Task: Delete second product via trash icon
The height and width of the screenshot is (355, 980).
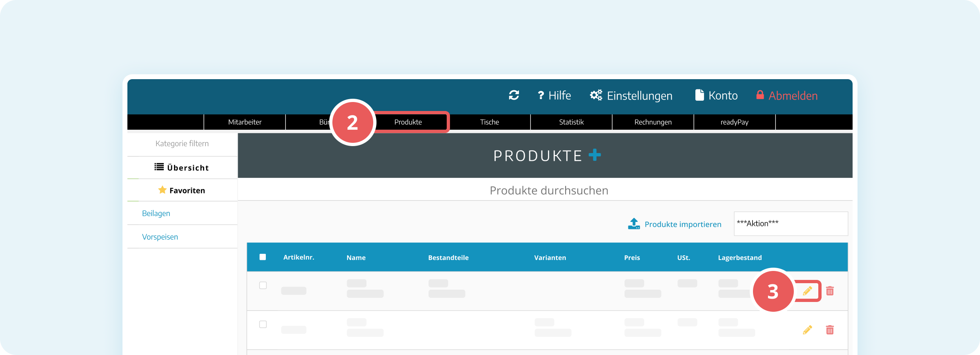Action: (x=830, y=330)
